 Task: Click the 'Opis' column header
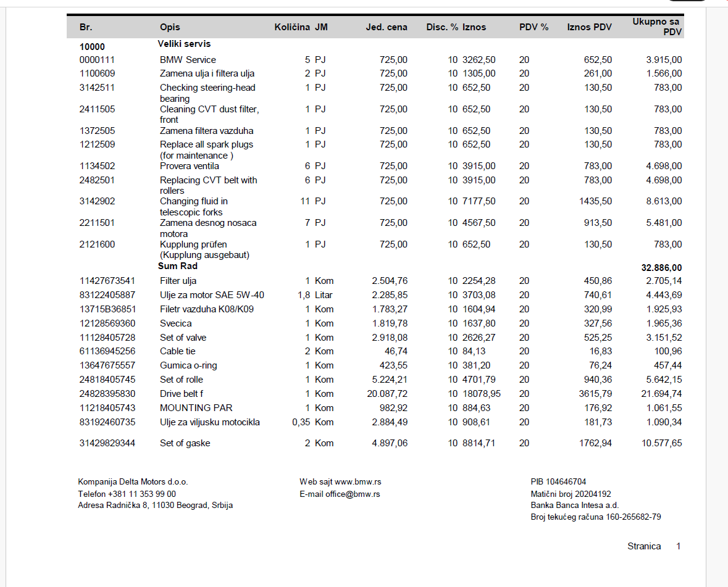point(170,27)
